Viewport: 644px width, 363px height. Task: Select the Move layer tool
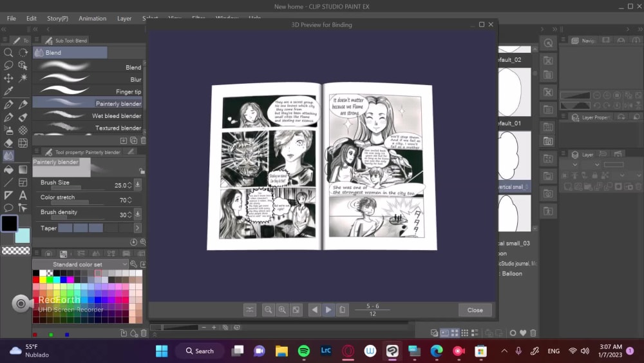(8, 78)
